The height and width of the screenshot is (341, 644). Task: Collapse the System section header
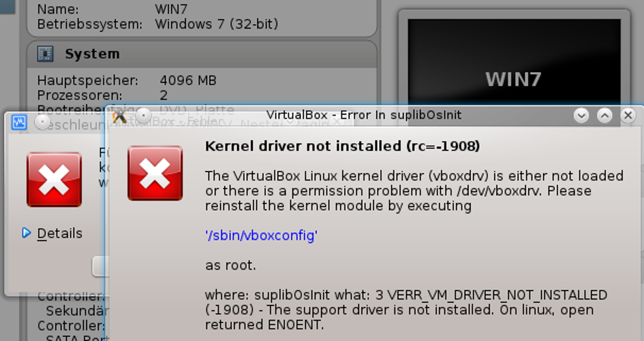point(202,54)
